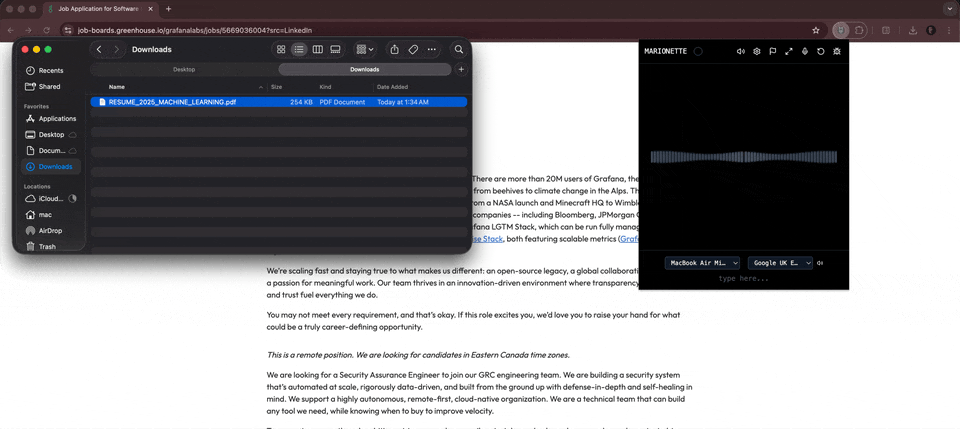This screenshot has width=960, height=429.
Task: Click the address bar URL
Action: [194, 30]
